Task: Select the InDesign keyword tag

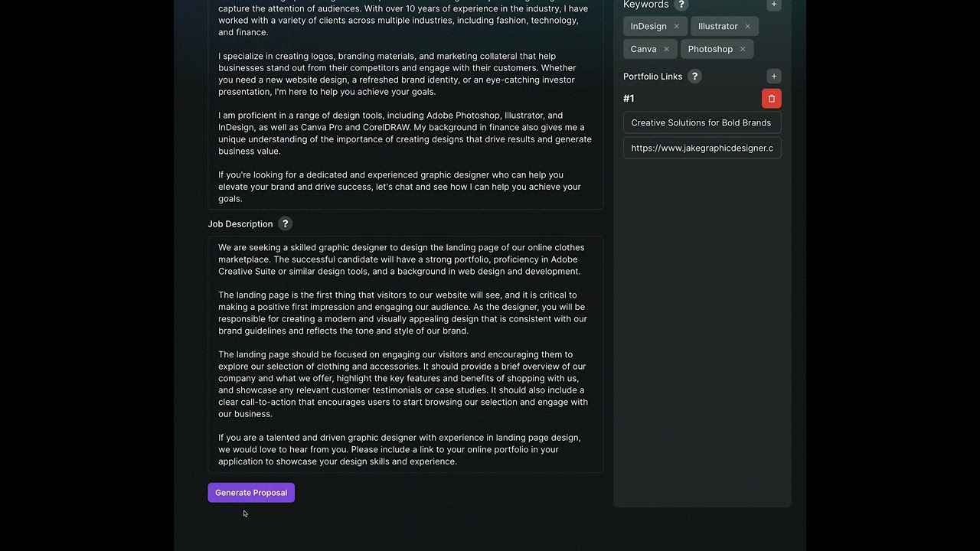Action: (647, 25)
